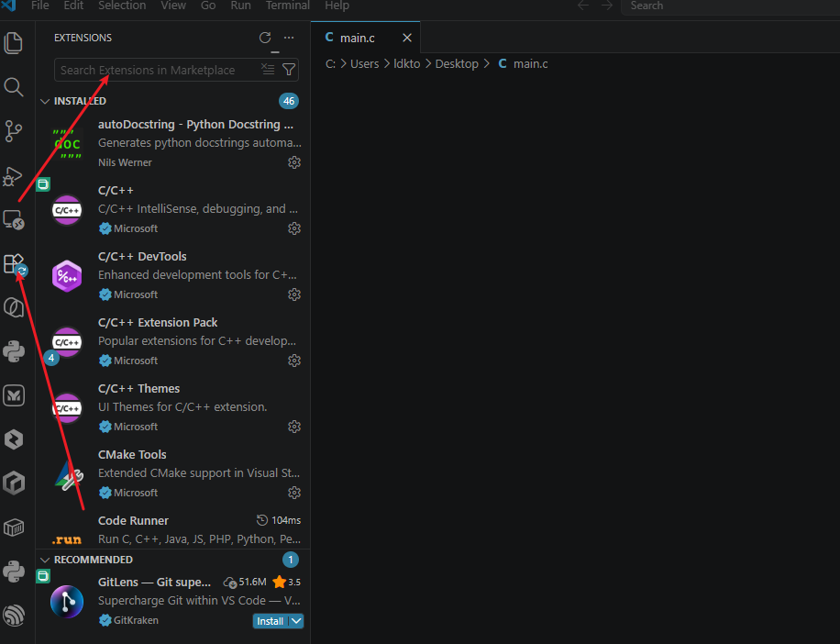Open Run and Debug view
This screenshot has height=644, width=840.
[x=14, y=175]
